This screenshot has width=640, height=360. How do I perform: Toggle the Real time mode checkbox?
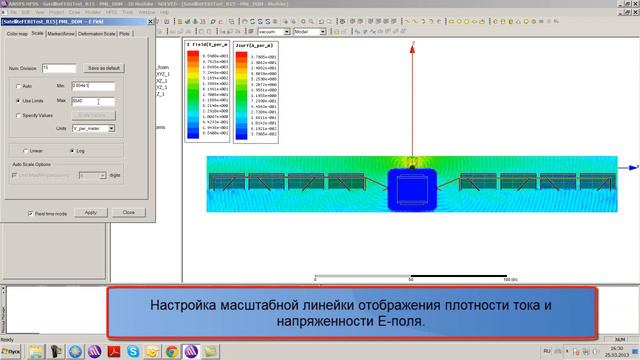tap(31, 213)
